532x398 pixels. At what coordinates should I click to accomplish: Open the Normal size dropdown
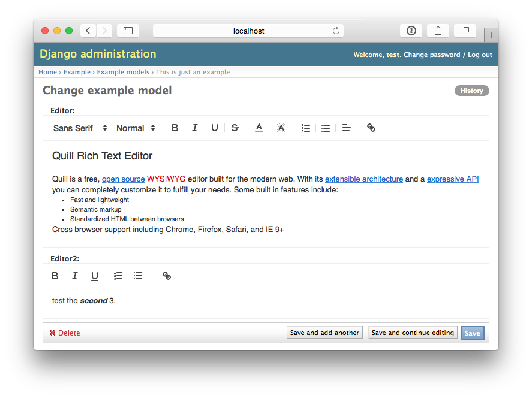pos(136,128)
